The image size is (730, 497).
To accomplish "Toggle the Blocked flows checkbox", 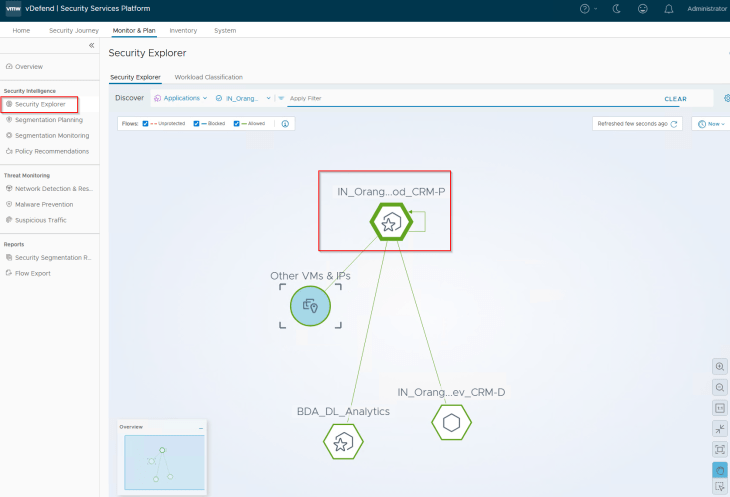I will pos(196,124).
